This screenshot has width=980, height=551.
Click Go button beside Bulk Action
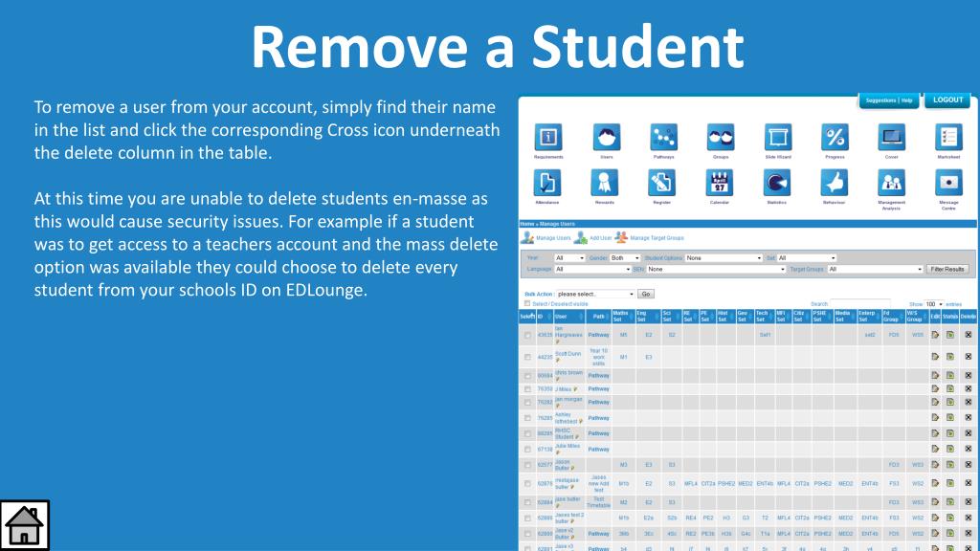(646, 294)
